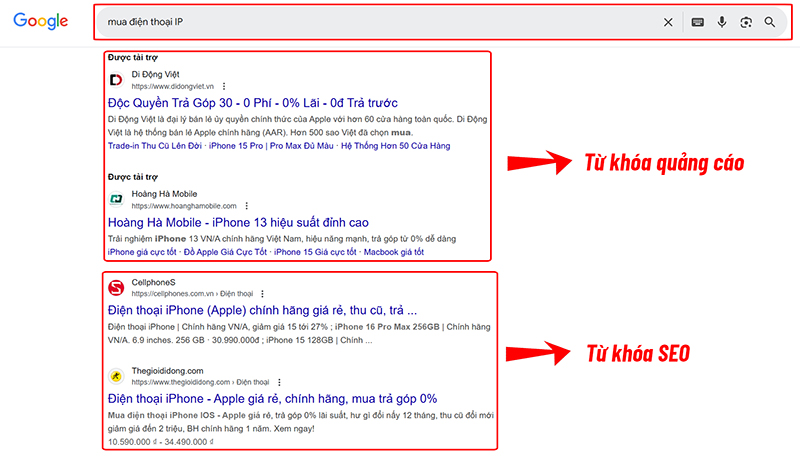
Task: Click the 'iPhone 15 Giá cực tốt' sitelink
Action: [315, 252]
